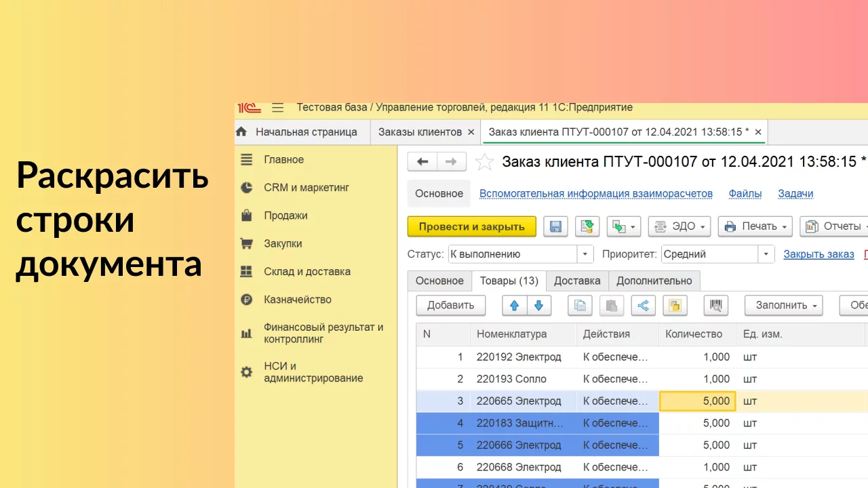Click the Добавить button
This screenshot has height=488, width=868.
[x=451, y=305]
